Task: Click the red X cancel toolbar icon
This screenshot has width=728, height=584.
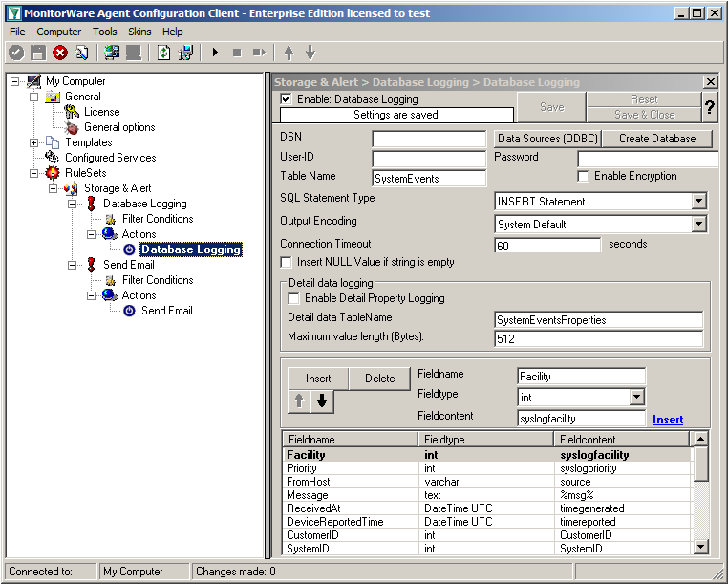Action: pyautogui.click(x=60, y=53)
